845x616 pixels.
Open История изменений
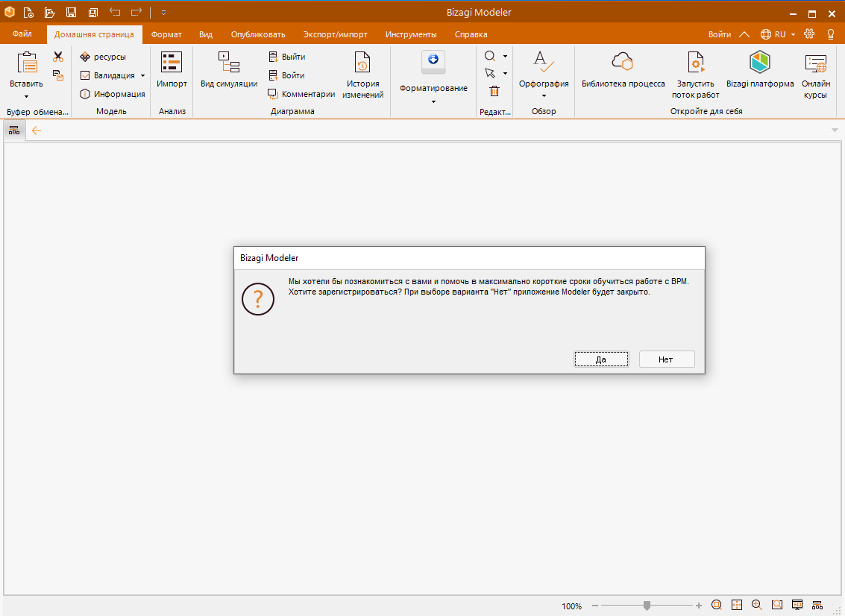click(362, 75)
